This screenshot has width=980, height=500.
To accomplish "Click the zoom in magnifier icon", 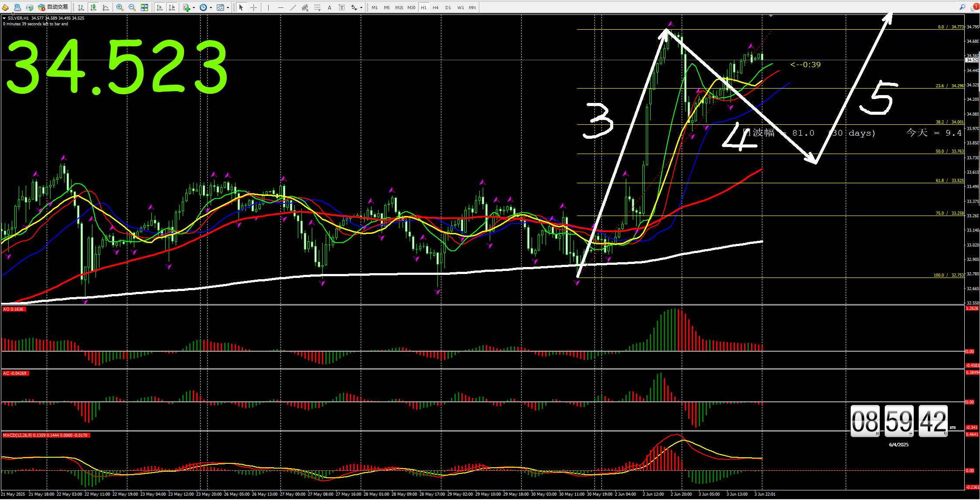I will point(120,7).
